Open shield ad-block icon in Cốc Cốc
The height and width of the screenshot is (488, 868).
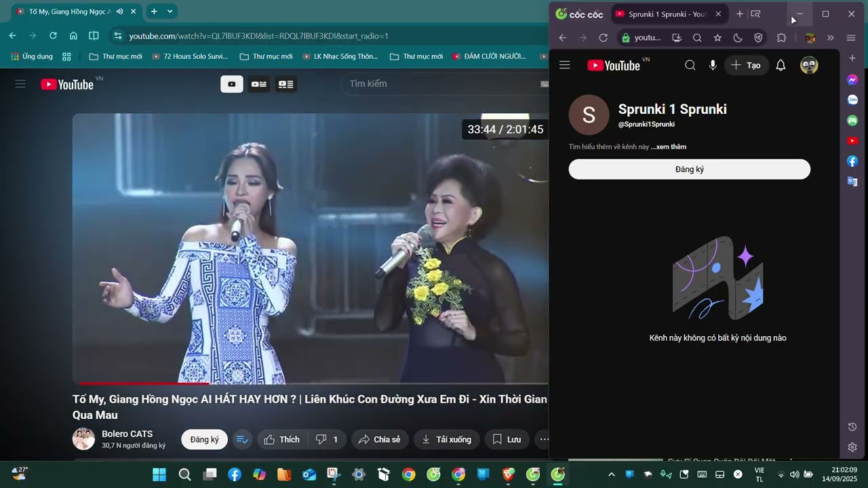758,38
